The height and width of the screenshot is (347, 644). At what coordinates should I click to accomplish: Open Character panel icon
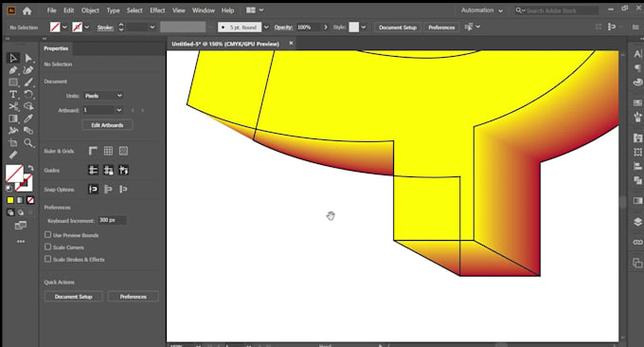tap(637, 54)
